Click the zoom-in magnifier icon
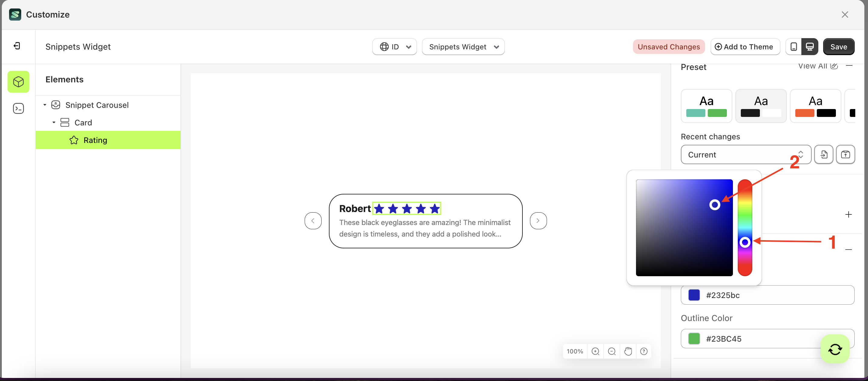Screen dimensions: 868x381 595,351
